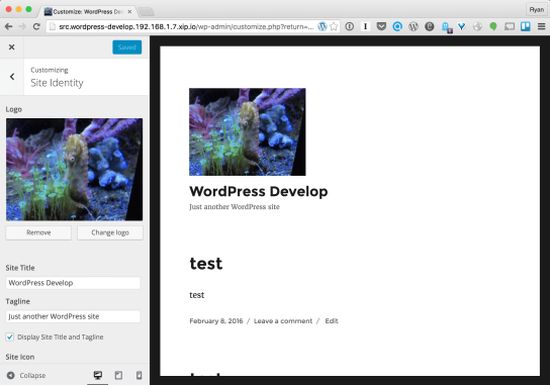Click the Edit post link

coord(331,321)
